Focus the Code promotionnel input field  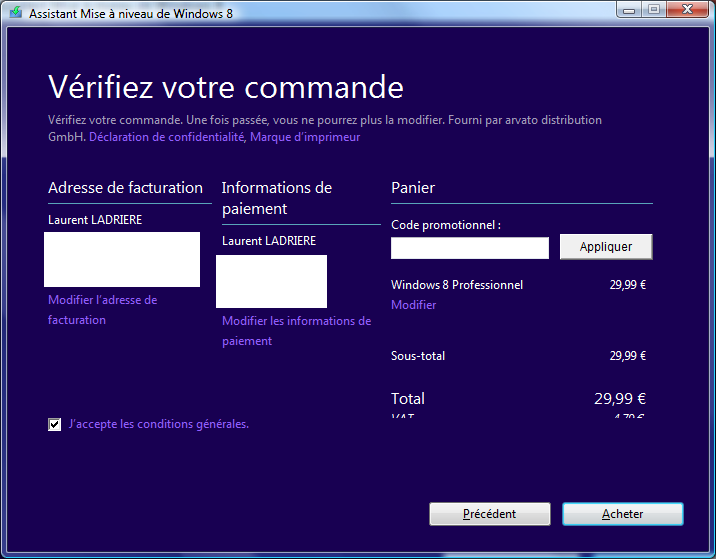tap(470, 248)
